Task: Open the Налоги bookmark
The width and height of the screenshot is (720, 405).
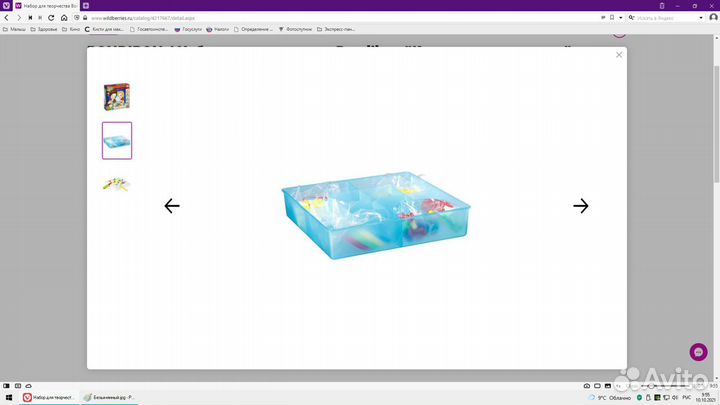Action: [x=213, y=29]
